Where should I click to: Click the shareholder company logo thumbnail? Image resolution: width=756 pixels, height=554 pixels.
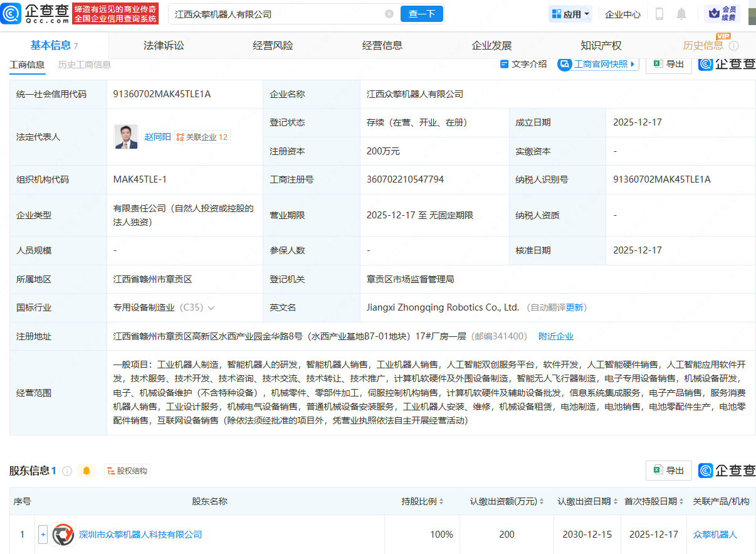pyautogui.click(x=63, y=534)
